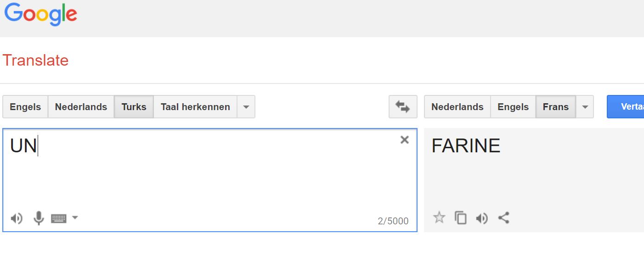Viewport: 644px width, 256px height.
Task: Listen to the FARINE translation audio
Action: (x=482, y=218)
